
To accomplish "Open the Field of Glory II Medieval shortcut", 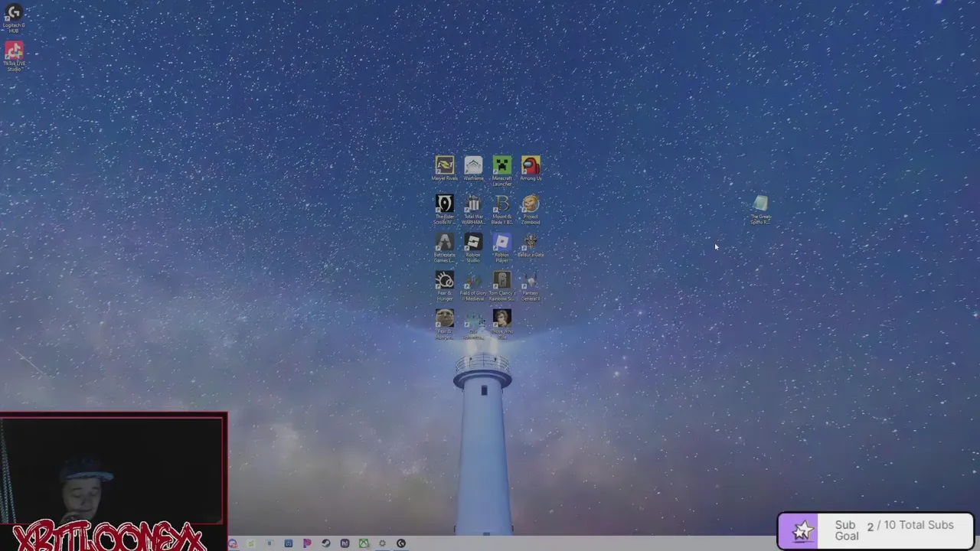I will pyautogui.click(x=473, y=285).
